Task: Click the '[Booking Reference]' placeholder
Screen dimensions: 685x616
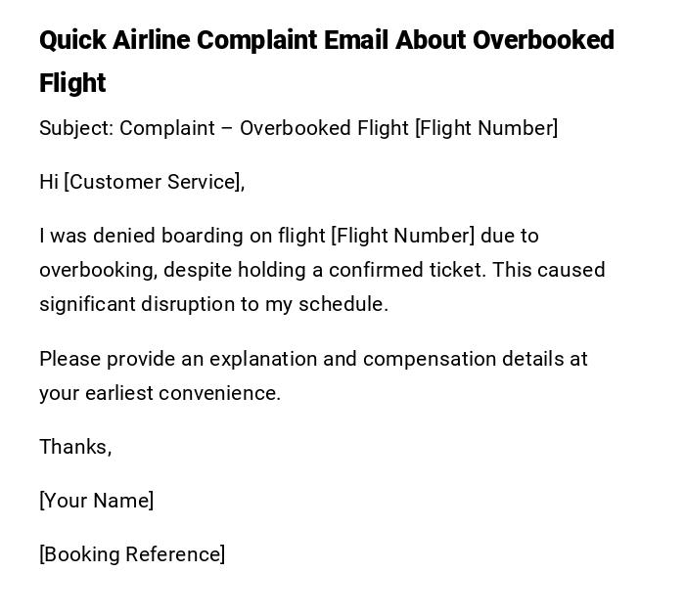Action: coord(132,554)
